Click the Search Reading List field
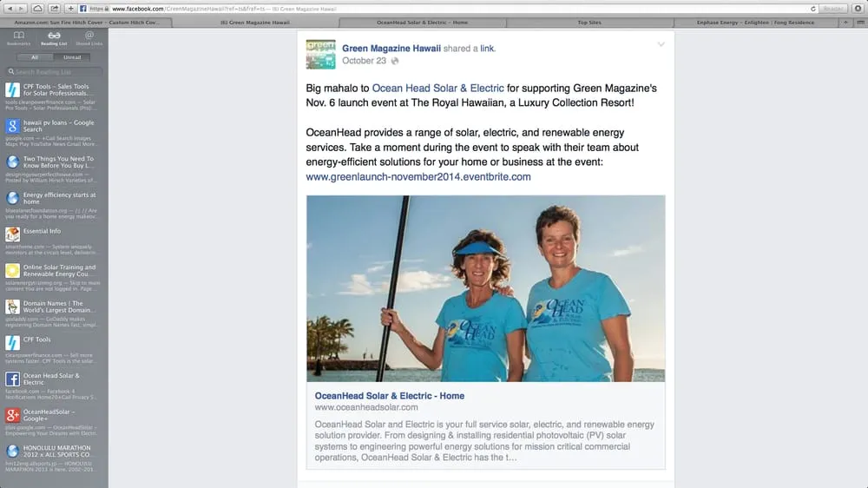Viewport: 868px width, 488px height. pos(54,71)
